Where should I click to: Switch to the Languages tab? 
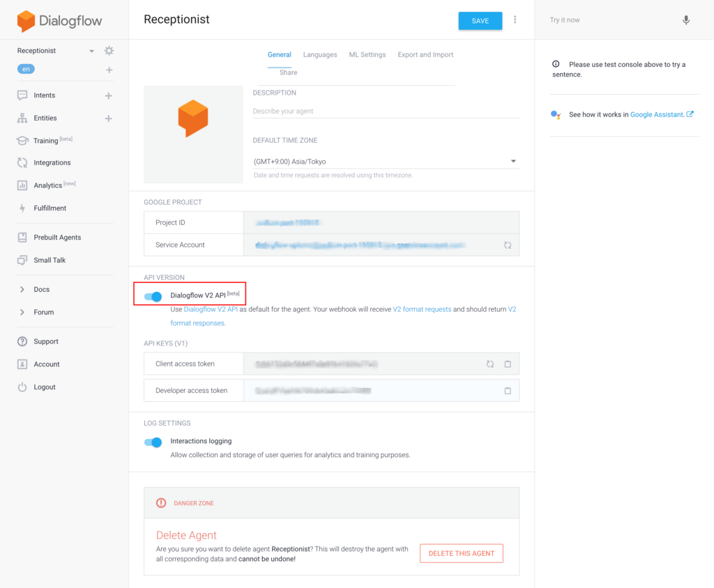pos(320,54)
